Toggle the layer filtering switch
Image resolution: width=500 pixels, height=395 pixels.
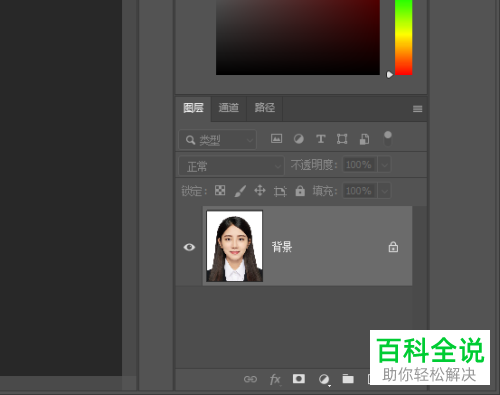point(388,139)
